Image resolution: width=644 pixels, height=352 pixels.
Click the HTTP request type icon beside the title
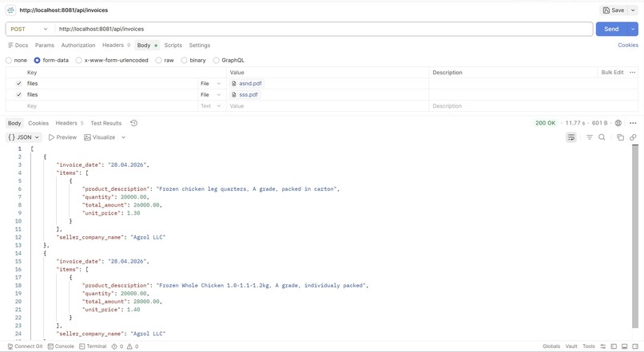(x=10, y=10)
